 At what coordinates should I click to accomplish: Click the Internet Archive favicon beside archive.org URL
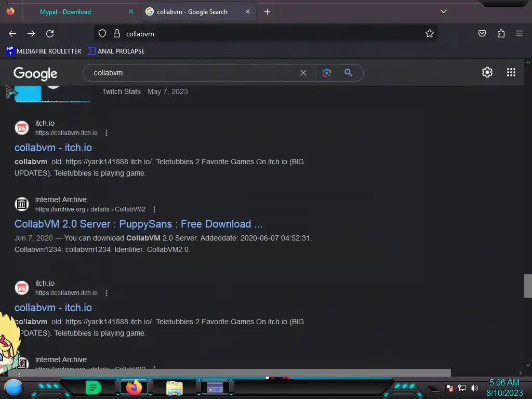pyautogui.click(x=22, y=204)
